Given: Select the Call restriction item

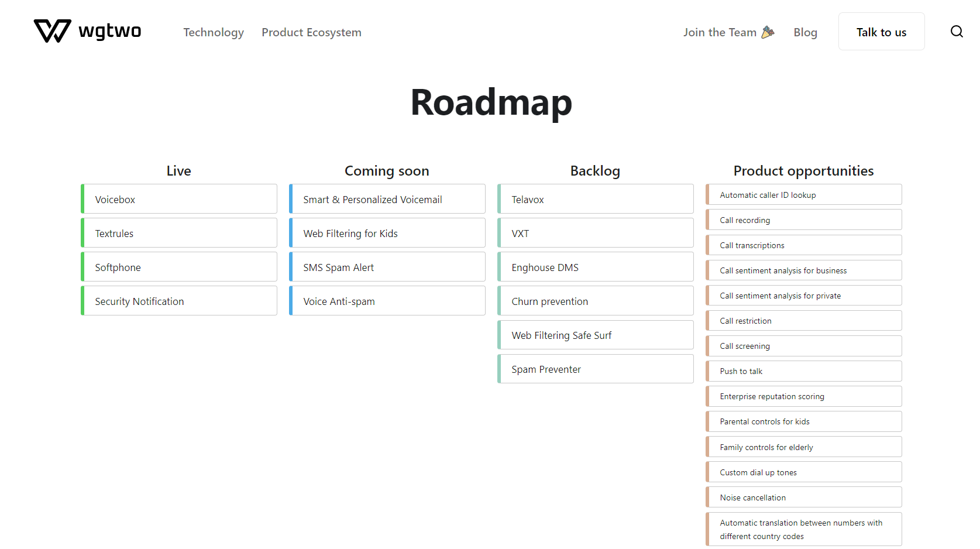Looking at the screenshot, I should 804,320.
